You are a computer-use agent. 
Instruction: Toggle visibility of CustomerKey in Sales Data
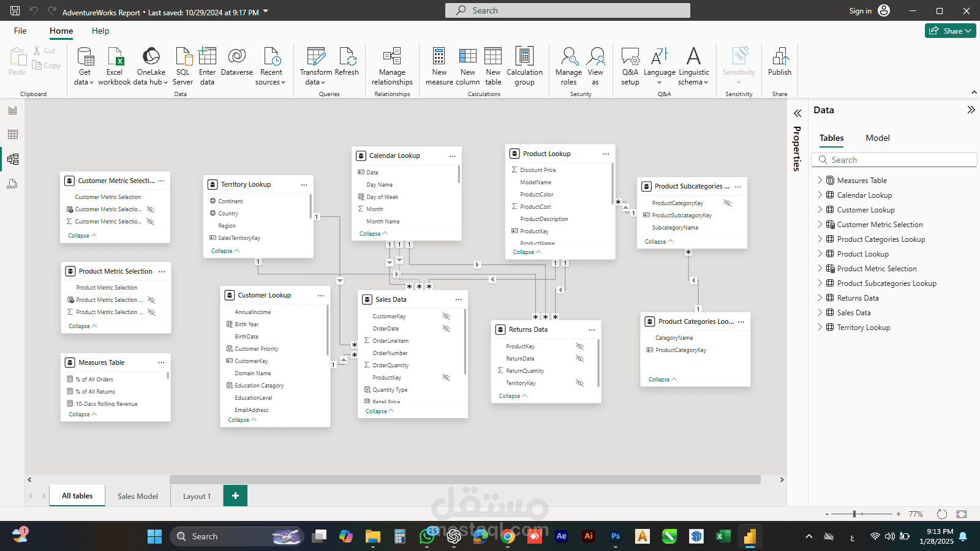(x=447, y=317)
